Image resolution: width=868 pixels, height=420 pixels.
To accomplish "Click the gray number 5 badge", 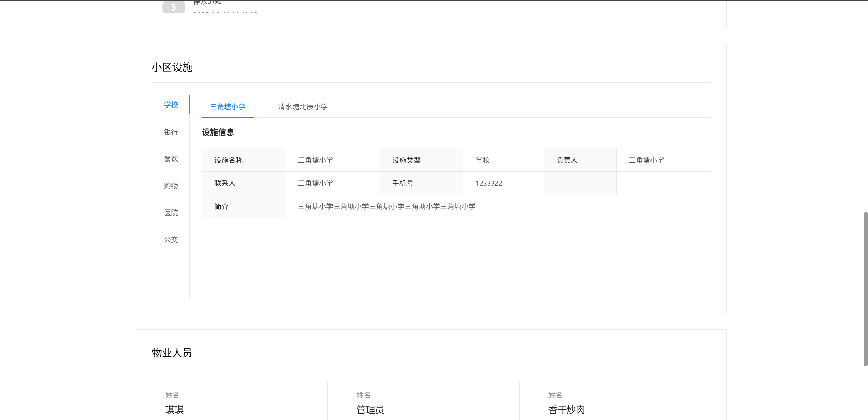I will click(x=173, y=7).
